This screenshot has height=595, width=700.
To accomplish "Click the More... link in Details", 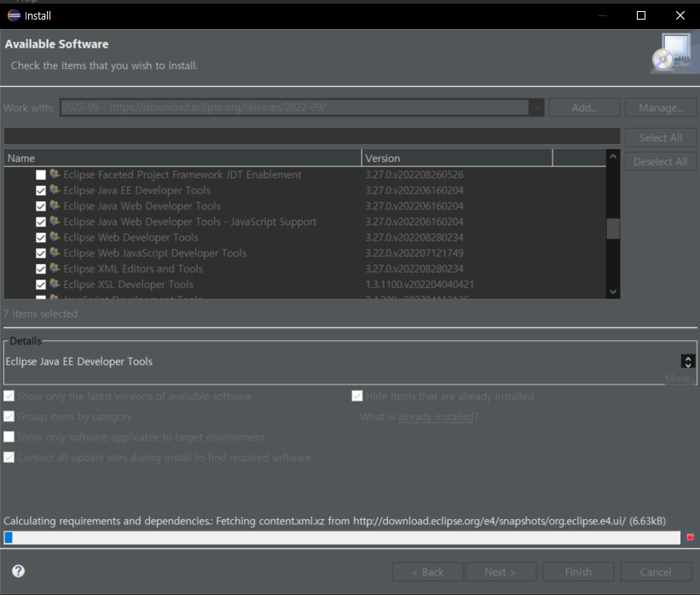I will [680, 378].
